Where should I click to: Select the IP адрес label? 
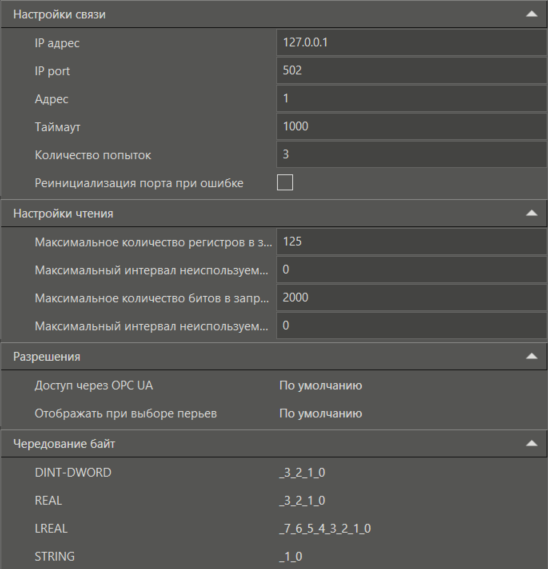click(57, 43)
